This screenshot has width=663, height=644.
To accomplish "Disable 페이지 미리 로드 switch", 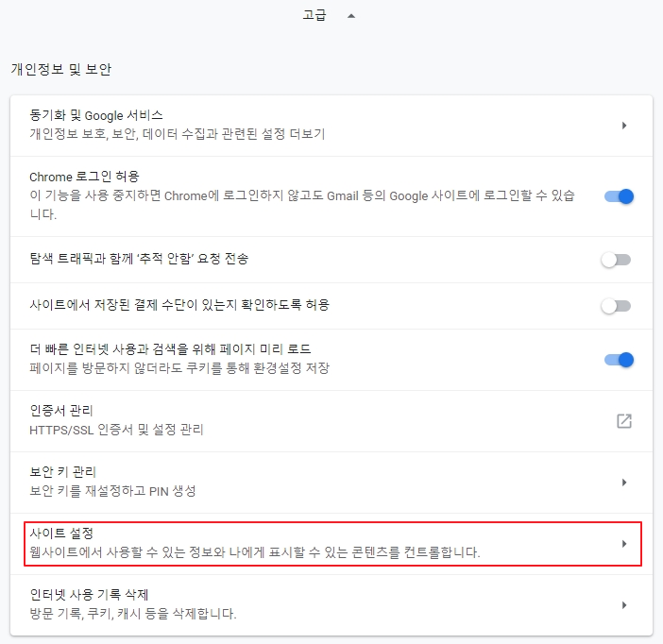I will pyautogui.click(x=619, y=360).
